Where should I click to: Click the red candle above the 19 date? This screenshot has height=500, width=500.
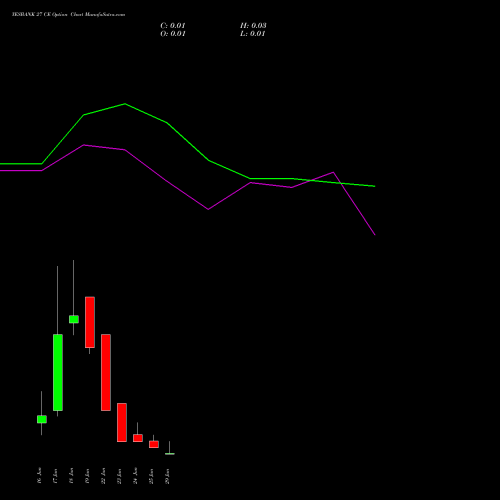pos(90,322)
